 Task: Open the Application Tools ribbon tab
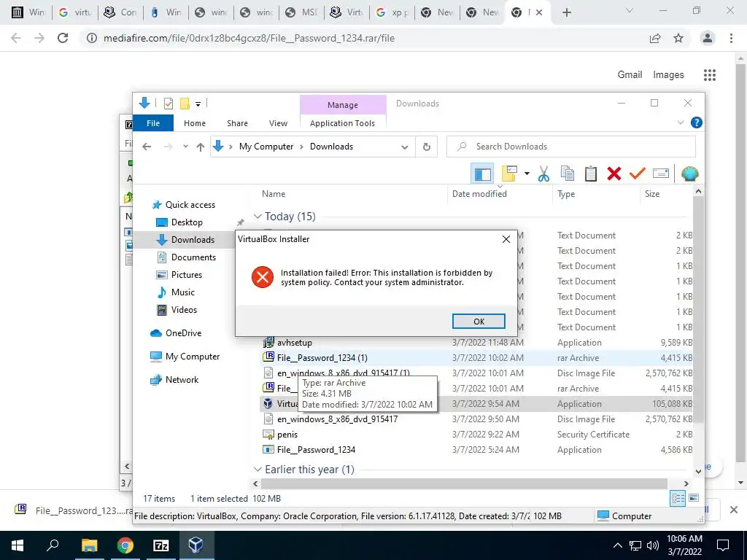(343, 123)
